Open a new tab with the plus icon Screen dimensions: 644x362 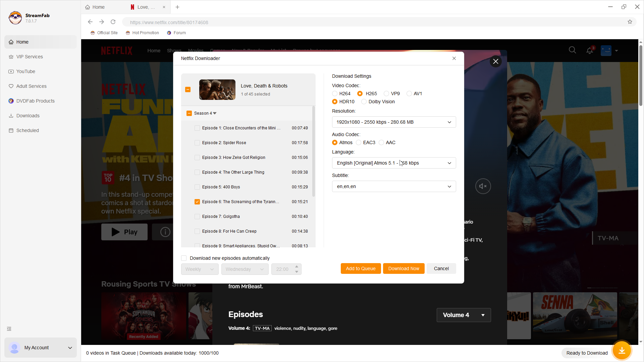click(177, 7)
